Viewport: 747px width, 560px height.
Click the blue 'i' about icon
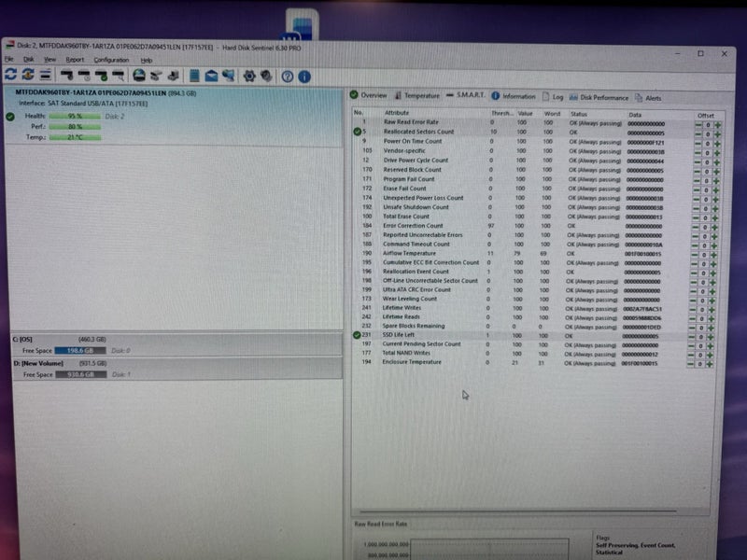(304, 77)
